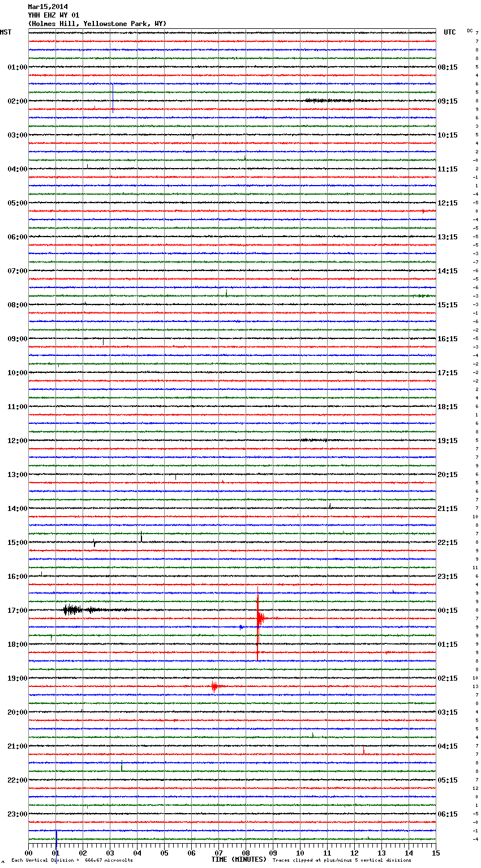Viewport: 481px width, 868px height.
Task: Click the minute tick label 00 on the time axis
Action: [28, 853]
